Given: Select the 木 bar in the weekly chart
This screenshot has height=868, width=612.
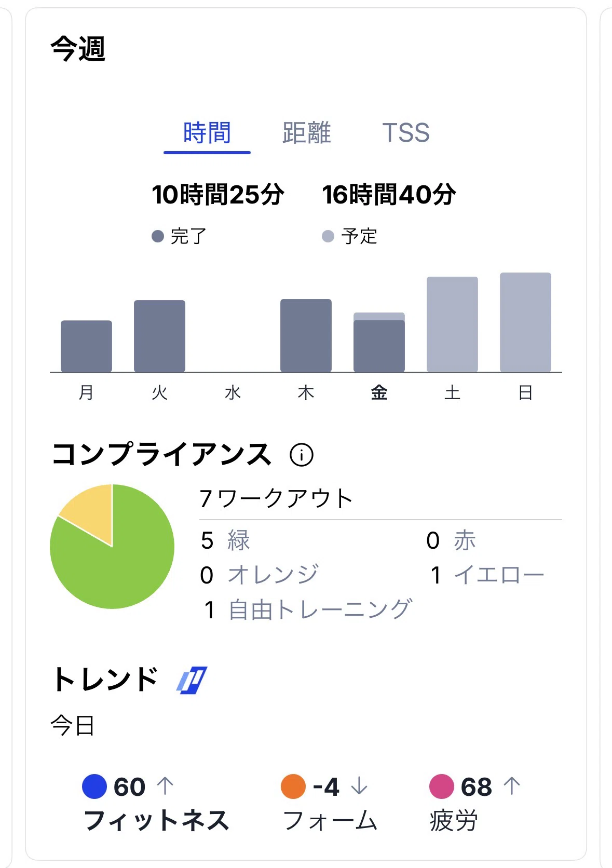Looking at the screenshot, I should pos(306,335).
